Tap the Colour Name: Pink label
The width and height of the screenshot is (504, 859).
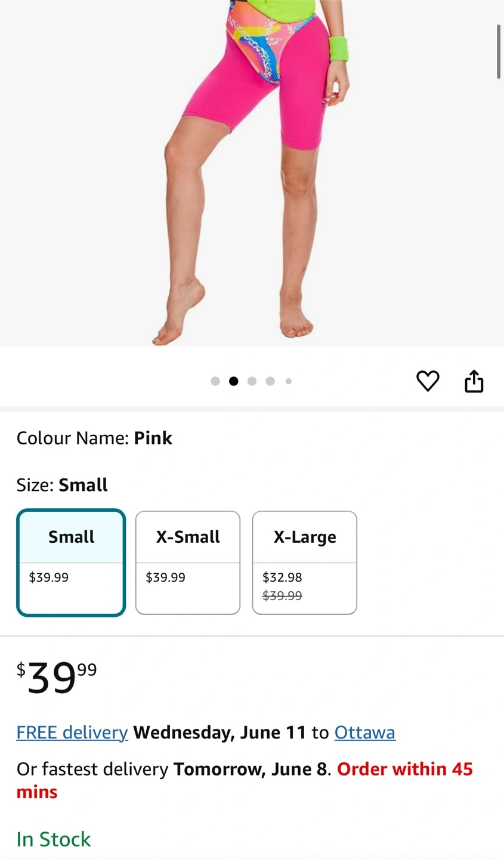click(x=94, y=438)
